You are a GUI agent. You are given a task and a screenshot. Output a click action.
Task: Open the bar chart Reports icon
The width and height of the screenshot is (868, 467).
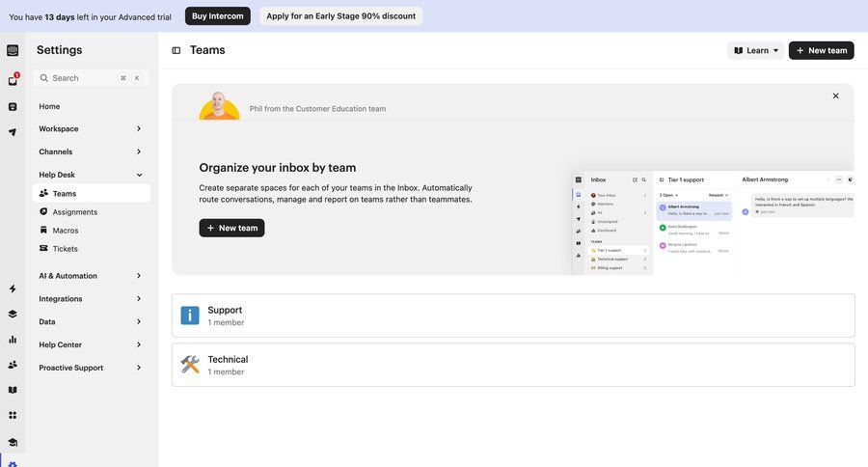point(13,339)
